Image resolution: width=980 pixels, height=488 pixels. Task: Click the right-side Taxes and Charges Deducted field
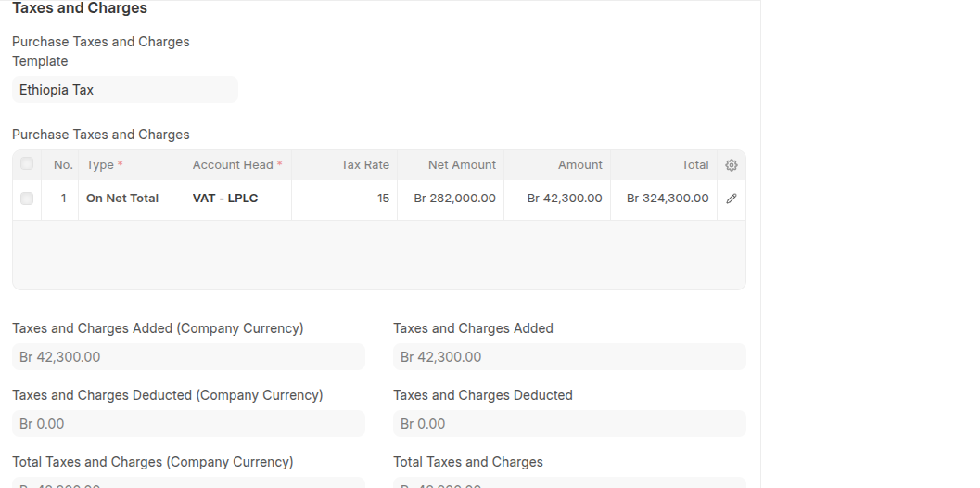(x=569, y=424)
